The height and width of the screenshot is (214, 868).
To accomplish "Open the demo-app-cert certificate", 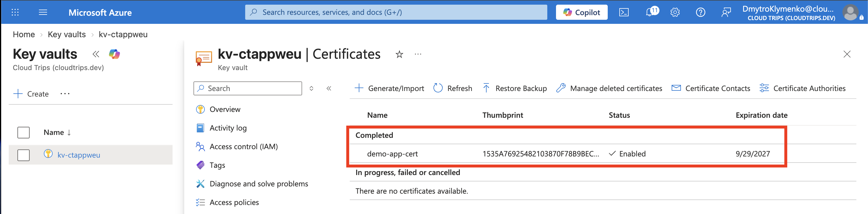I will 392,154.
